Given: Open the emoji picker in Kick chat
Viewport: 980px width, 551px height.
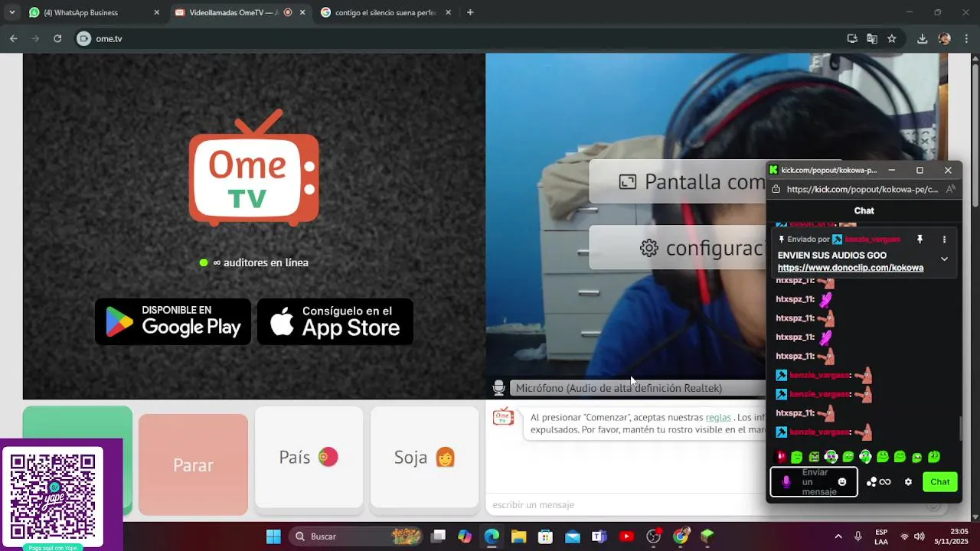Looking at the screenshot, I should pos(842,482).
